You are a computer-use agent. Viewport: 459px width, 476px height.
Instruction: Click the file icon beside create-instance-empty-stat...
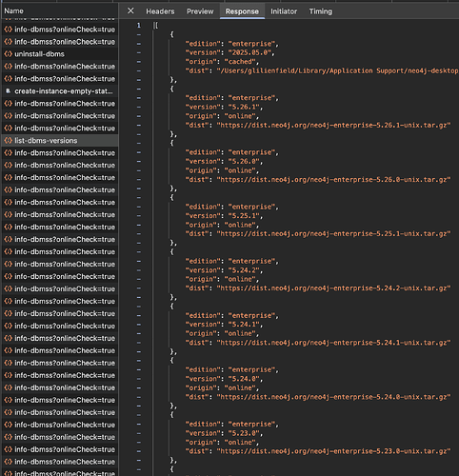(8, 91)
